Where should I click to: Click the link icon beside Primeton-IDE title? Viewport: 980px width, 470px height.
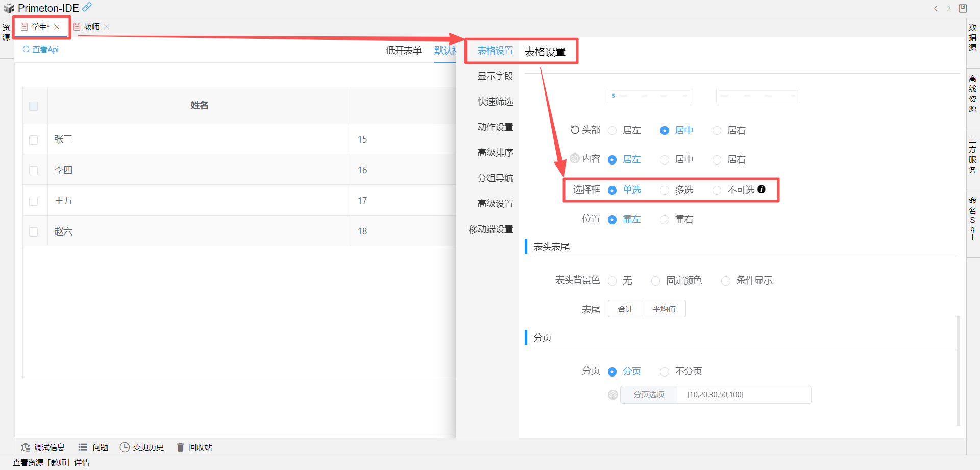click(x=87, y=7)
